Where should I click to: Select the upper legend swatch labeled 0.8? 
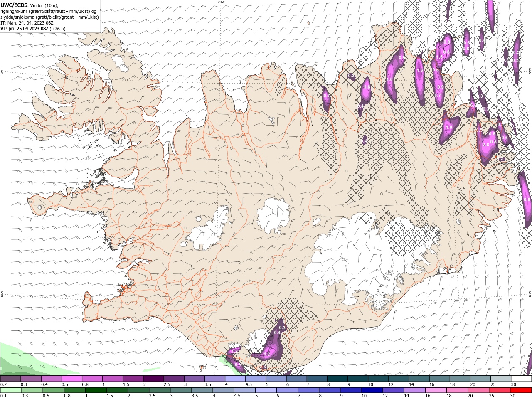tap(92, 379)
